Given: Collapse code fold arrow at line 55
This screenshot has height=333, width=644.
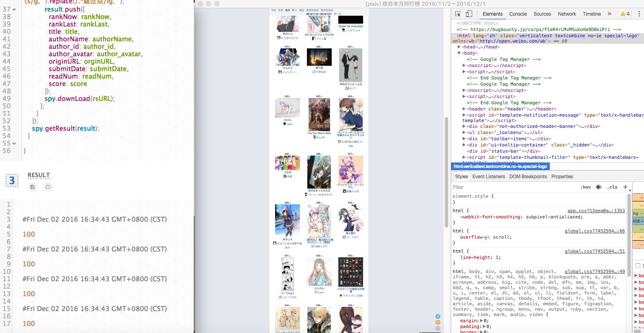Looking at the screenshot, I should [14, 144].
